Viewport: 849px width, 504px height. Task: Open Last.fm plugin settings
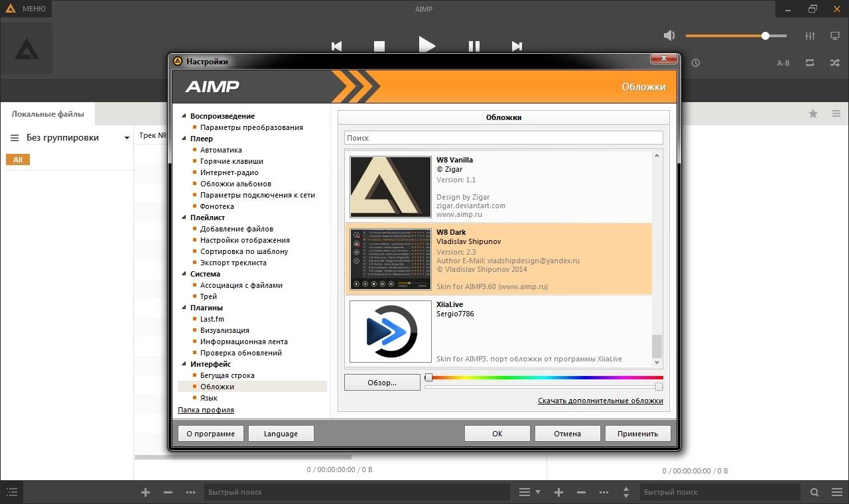(212, 319)
